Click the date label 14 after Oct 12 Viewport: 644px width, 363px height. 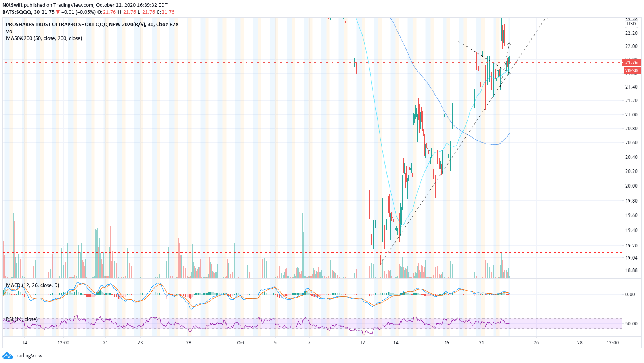(396, 343)
